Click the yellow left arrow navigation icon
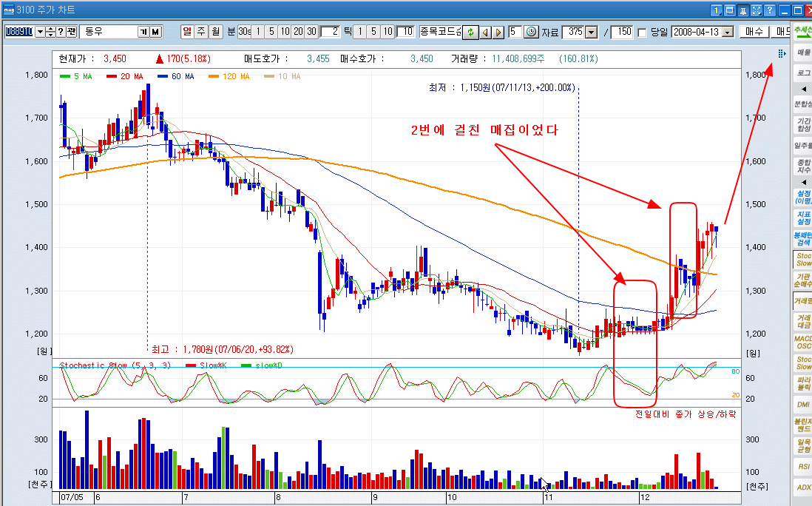The height and width of the screenshot is (506, 812). pos(485,32)
